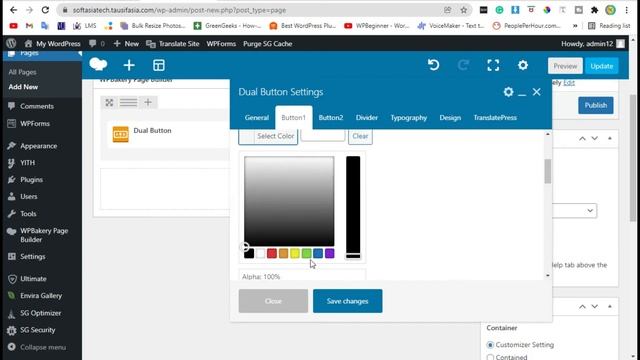Open the New menu in admin bar
This screenshot has height=360, width=640.
[126, 43]
